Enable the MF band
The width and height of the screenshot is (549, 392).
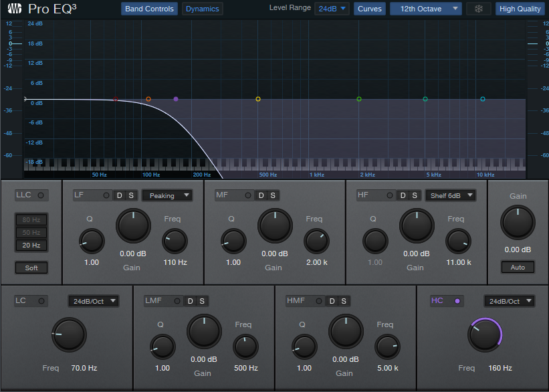point(248,195)
